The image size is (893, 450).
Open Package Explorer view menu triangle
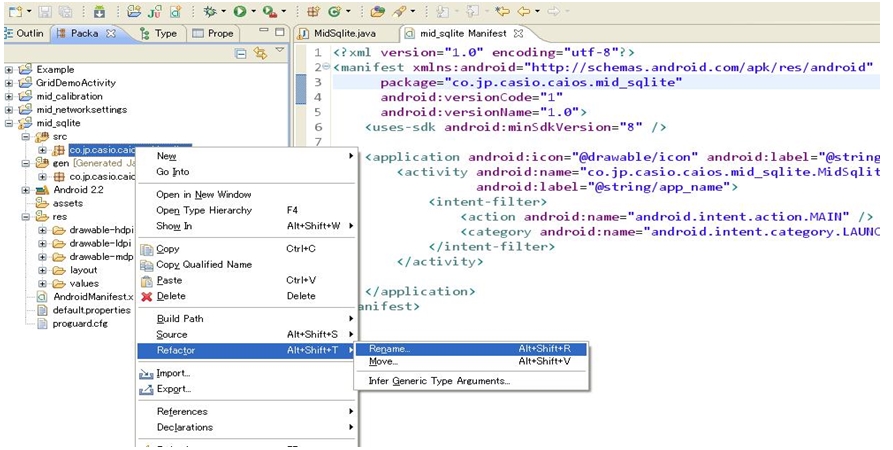(279, 51)
